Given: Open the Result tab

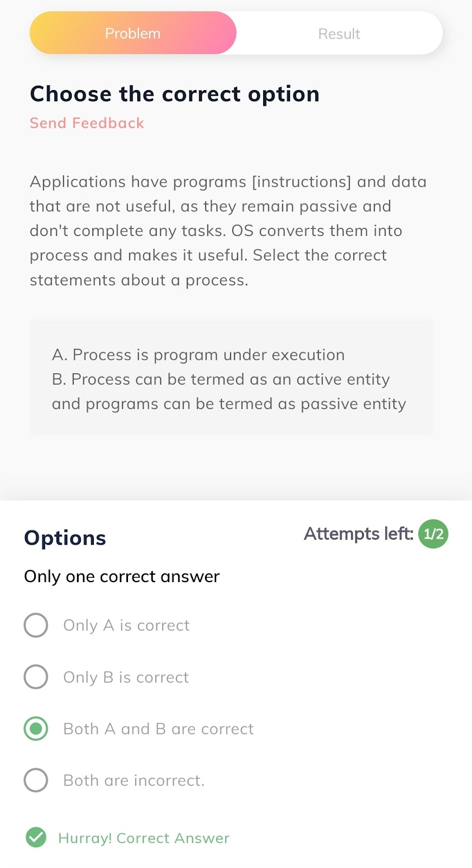Looking at the screenshot, I should 339,34.
